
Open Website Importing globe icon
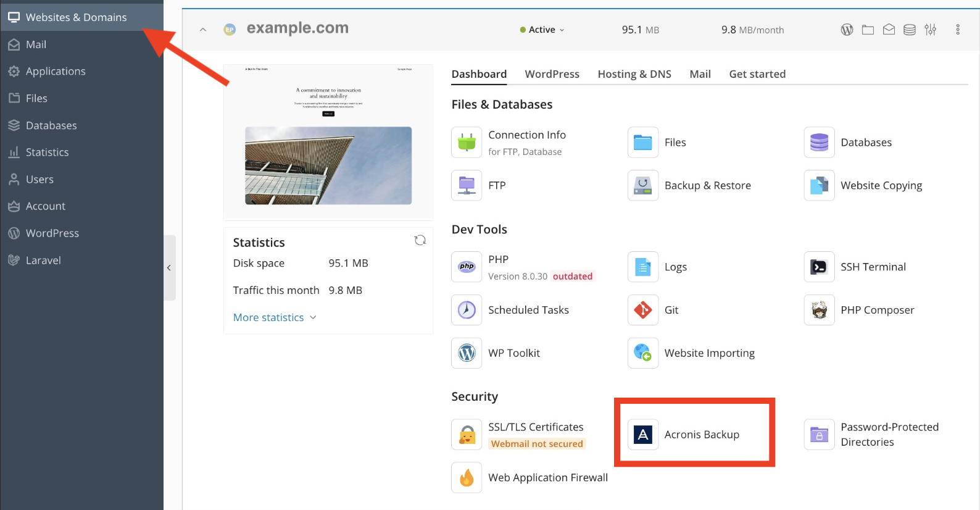tap(643, 353)
